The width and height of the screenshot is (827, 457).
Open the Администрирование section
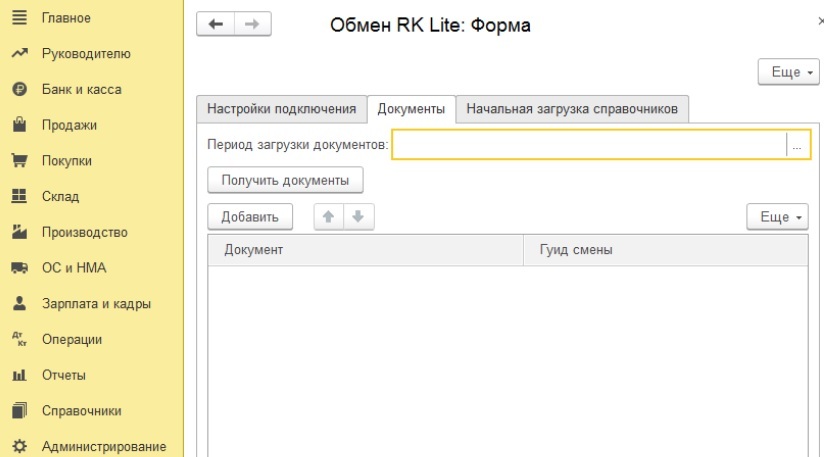coord(104,446)
